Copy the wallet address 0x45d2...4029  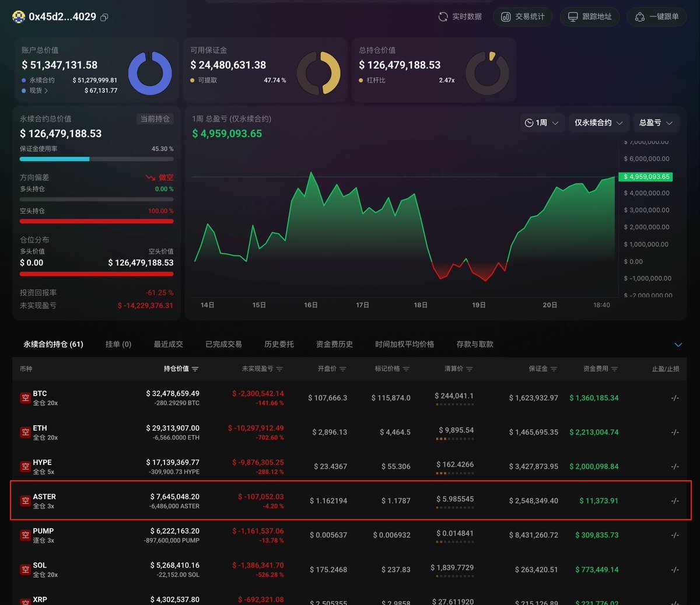click(104, 18)
